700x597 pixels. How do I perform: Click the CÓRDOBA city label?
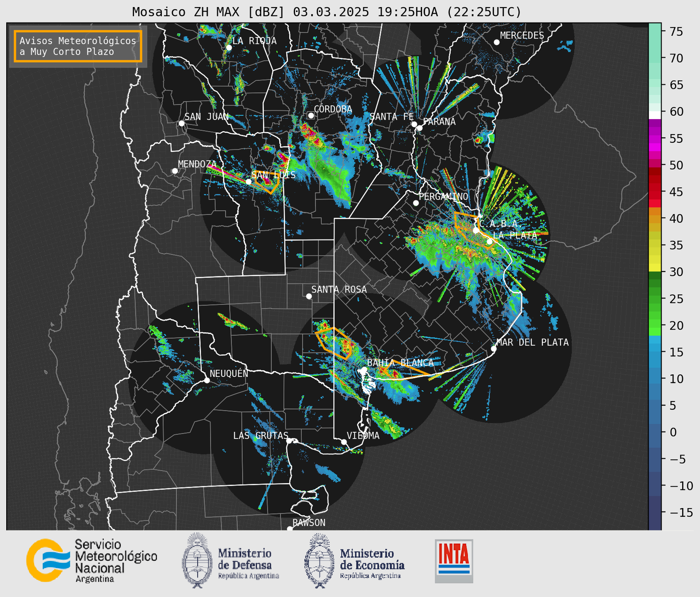(333, 109)
